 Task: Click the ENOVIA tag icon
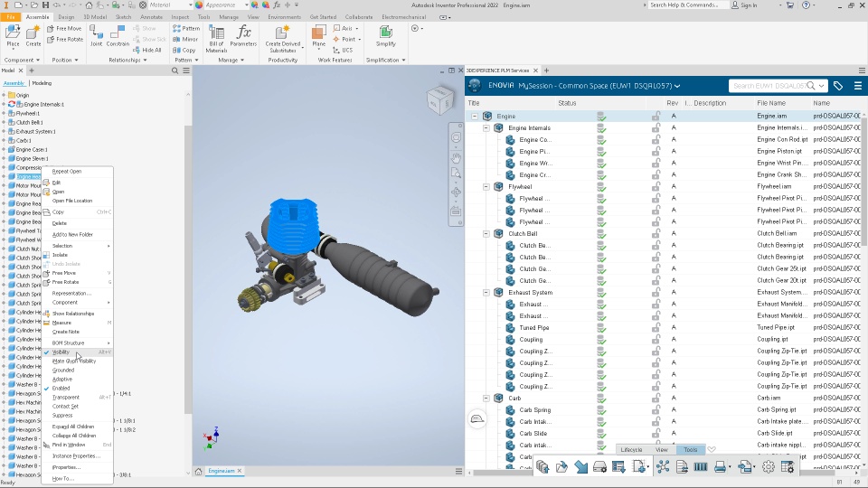838,86
